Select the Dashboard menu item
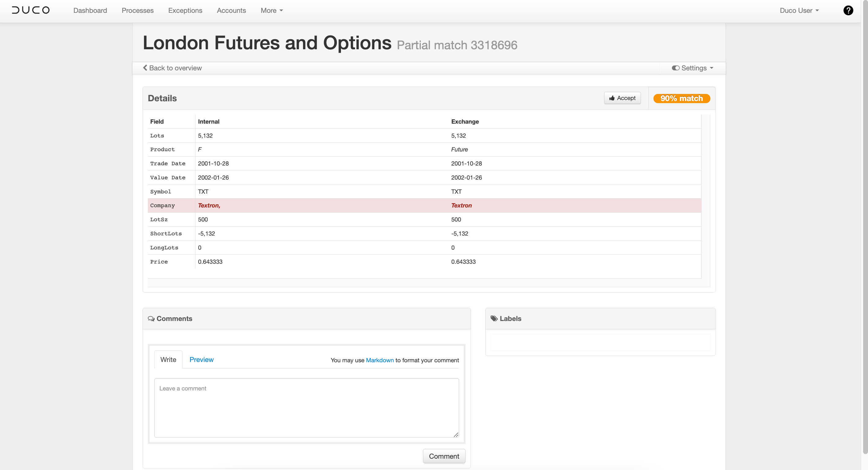Screen dimensions: 868x470 coord(90,10)
